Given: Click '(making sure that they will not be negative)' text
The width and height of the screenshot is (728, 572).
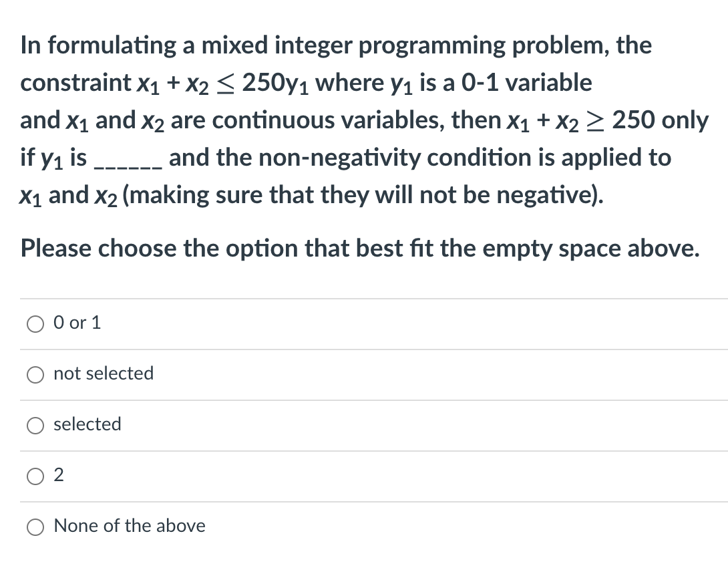Looking at the screenshot, I should [x=363, y=194].
